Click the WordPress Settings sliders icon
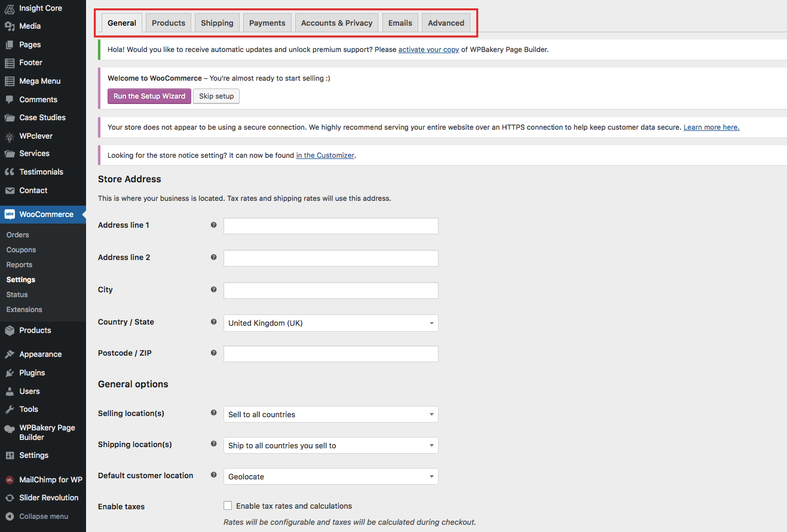This screenshot has height=532, width=787. (x=10, y=455)
